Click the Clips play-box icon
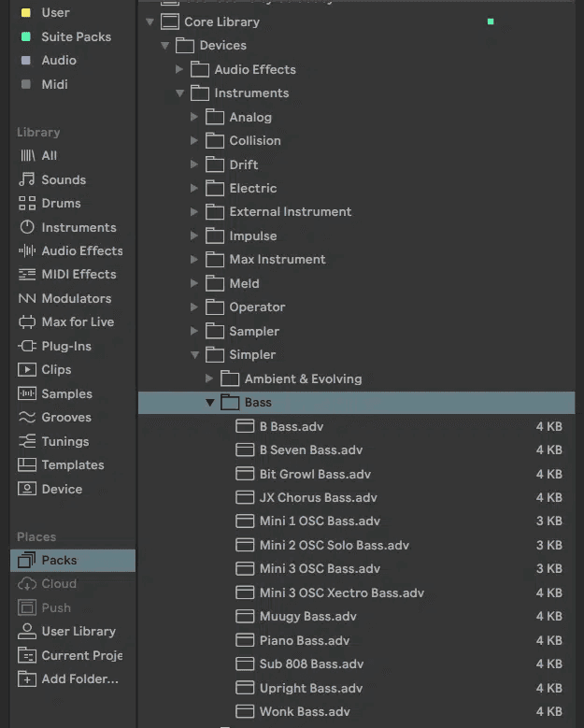Screen dimensions: 584x728 (x=27, y=369)
